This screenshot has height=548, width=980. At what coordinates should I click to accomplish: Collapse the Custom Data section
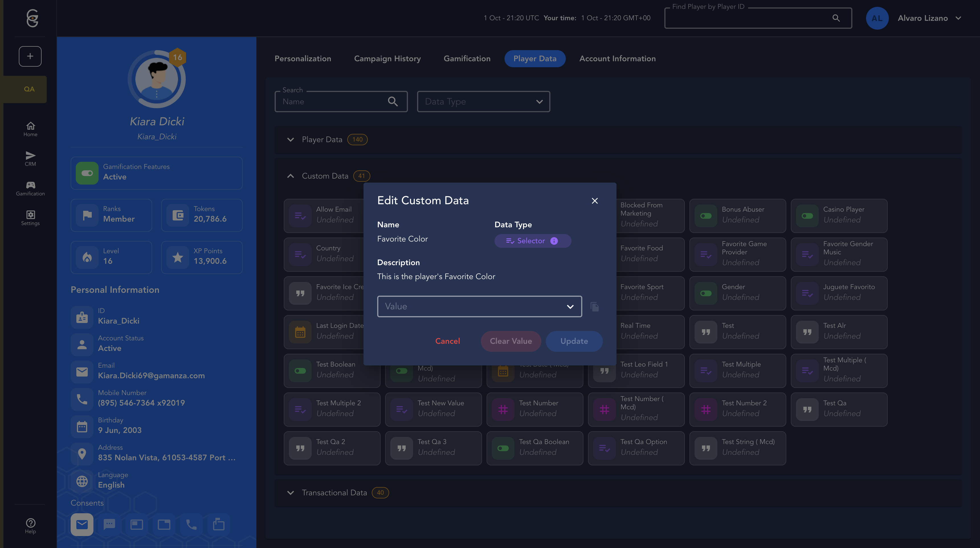pos(291,176)
